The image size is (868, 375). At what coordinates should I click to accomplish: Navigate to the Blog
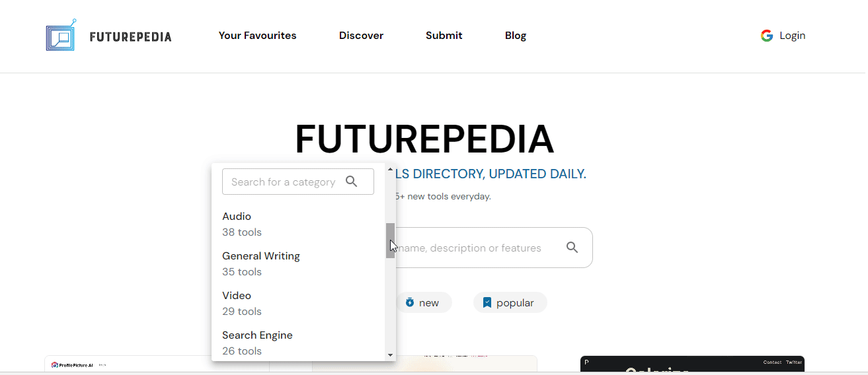[x=516, y=36]
